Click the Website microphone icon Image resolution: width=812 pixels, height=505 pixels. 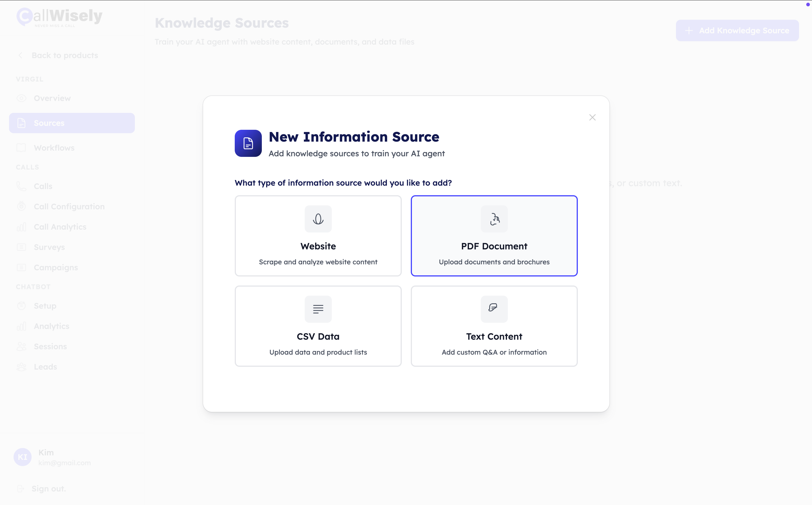click(318, 219)
